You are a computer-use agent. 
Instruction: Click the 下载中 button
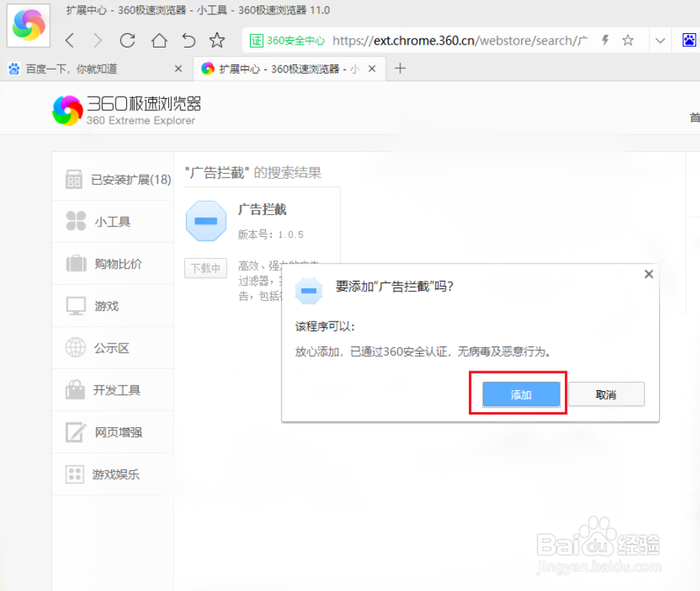(x=206, y=268)
